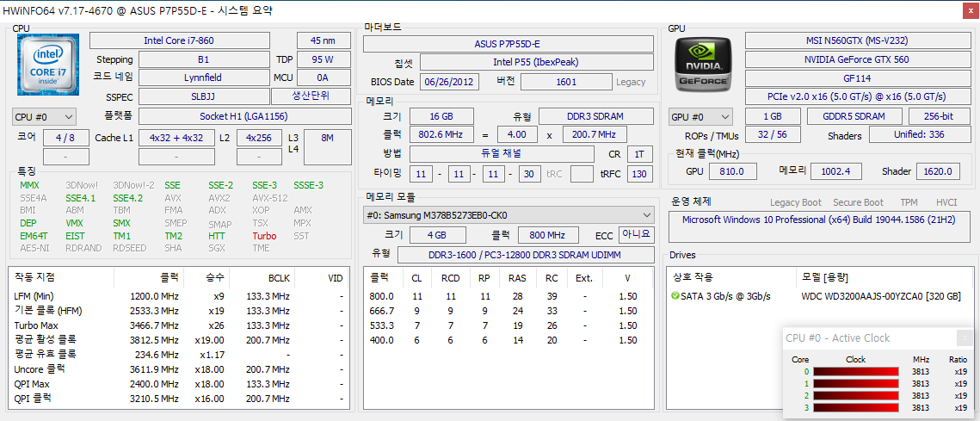Image resolution: width=980 pixels, height=421 pixels.
Task: Click the 45 nm process field
Action: coord(324,40)
